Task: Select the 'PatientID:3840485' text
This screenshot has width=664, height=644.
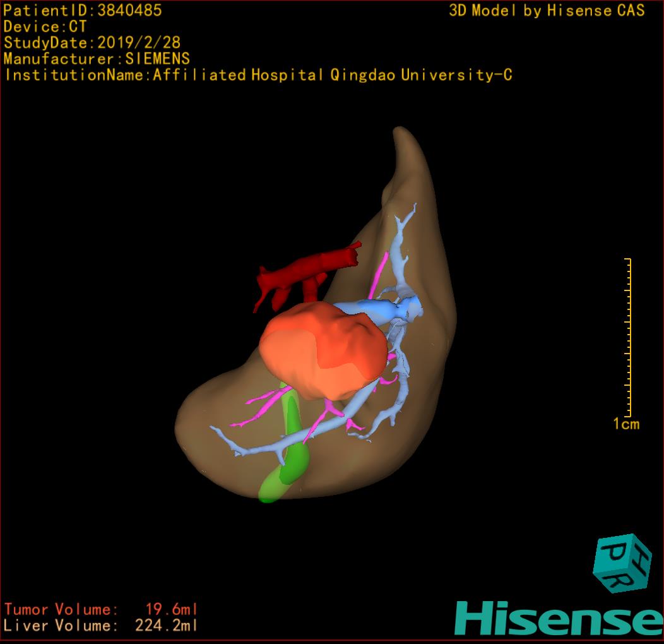Action: click(x=83, y=10)
